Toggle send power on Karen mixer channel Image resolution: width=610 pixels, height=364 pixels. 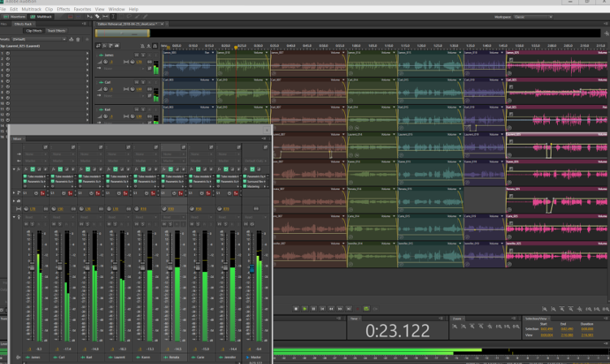click(x=146, y=193)
